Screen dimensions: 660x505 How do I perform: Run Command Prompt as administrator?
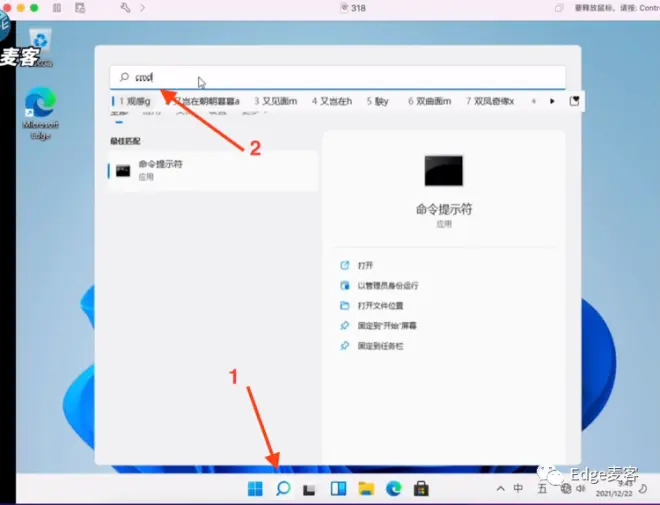(388, 286)
